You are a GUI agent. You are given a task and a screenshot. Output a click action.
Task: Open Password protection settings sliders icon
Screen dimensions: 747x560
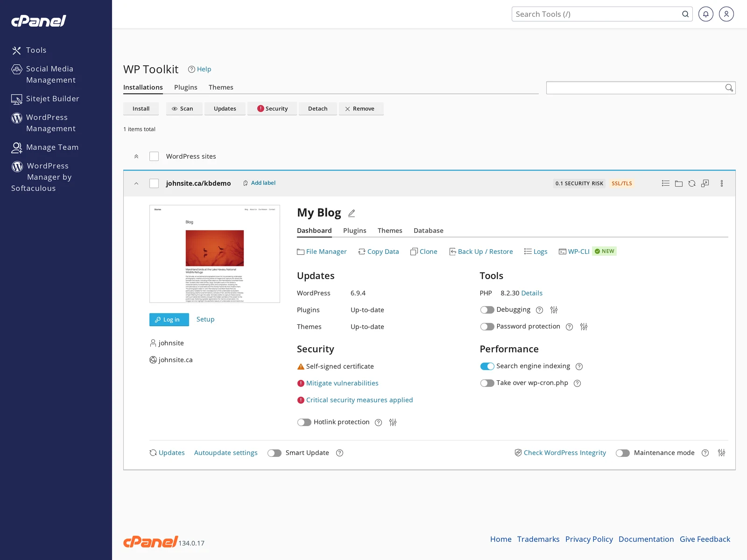pyautogui.click(x=584, y=327)
